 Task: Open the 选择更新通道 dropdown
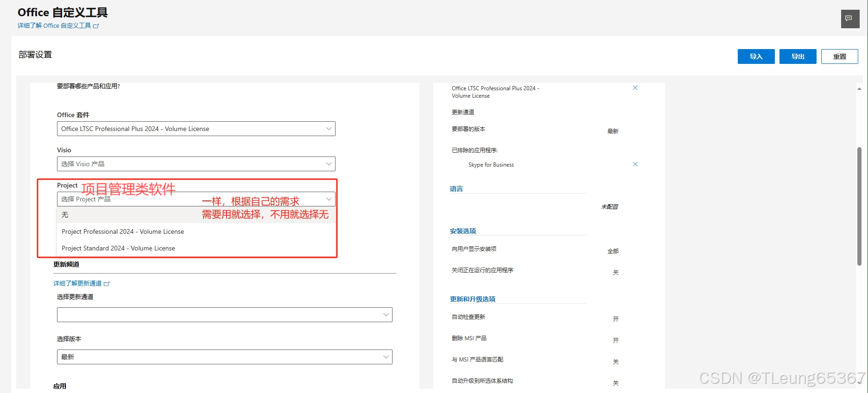(225, 315)
